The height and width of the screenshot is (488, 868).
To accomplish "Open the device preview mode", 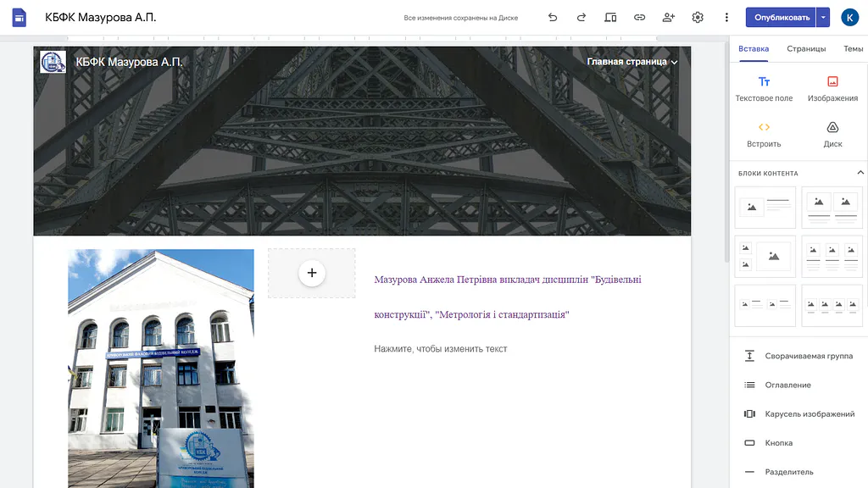I will pos(610,18).
